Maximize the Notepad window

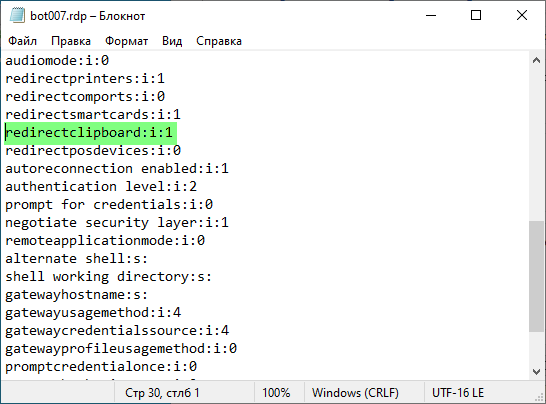476,15
